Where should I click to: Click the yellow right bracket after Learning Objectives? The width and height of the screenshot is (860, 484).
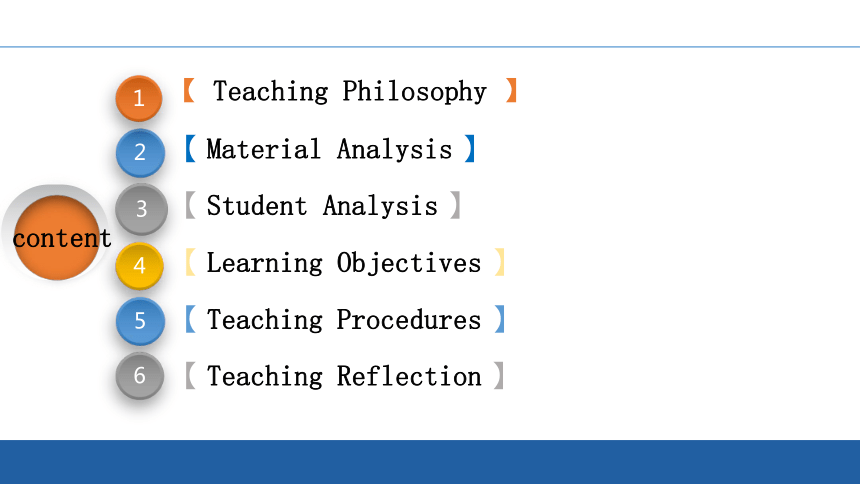pyautogui.click(x=500, y=262)
